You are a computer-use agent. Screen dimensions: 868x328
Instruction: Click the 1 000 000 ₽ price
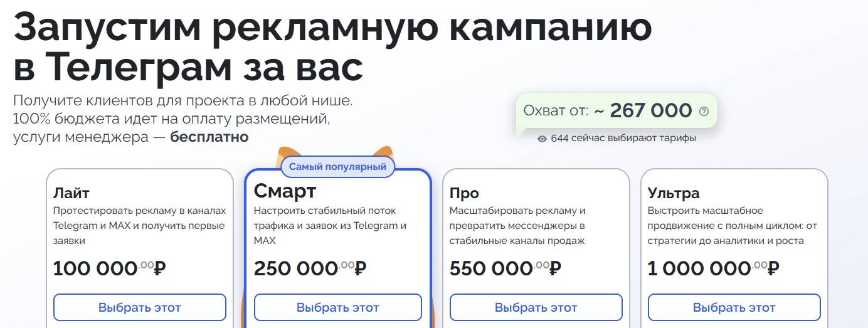click(713, 268)
